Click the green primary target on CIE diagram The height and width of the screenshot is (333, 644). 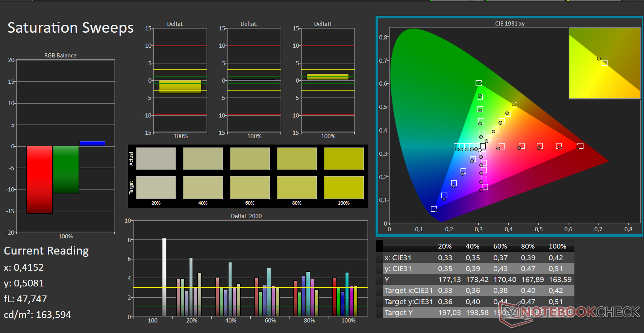coord(479,83)
